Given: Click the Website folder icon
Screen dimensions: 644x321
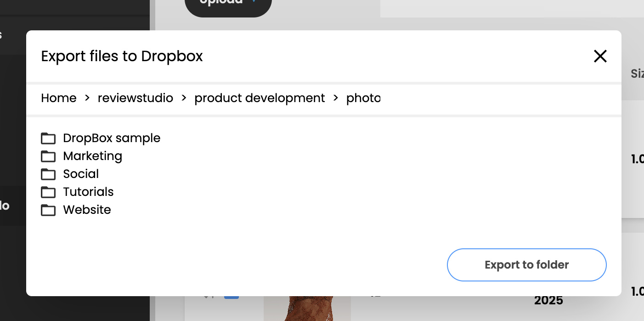Looking at the screenshot, I should coord(48,210).
